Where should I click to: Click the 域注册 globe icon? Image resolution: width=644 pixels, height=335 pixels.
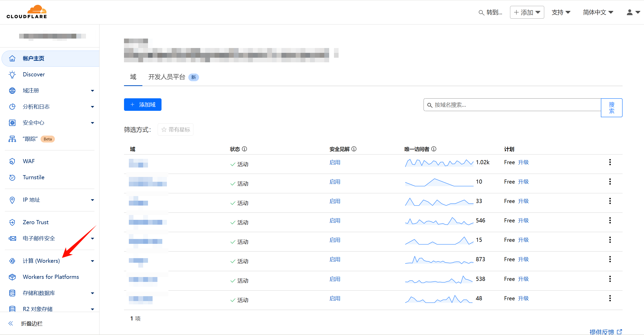[12, 91]
